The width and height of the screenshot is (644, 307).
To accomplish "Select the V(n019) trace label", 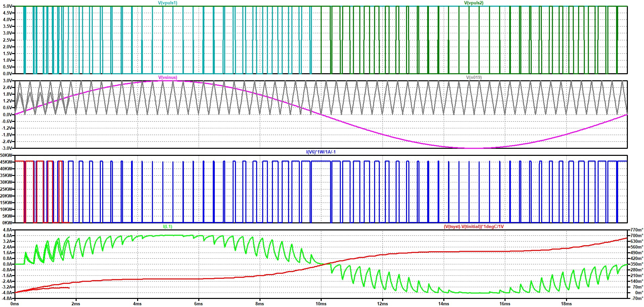I will pyautogui.click(x=474, y=77).
